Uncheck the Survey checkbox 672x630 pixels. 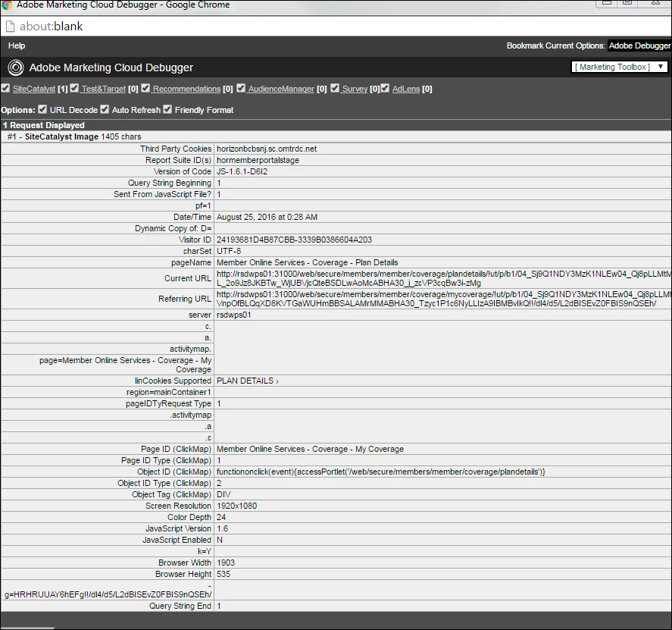point(335,88)
